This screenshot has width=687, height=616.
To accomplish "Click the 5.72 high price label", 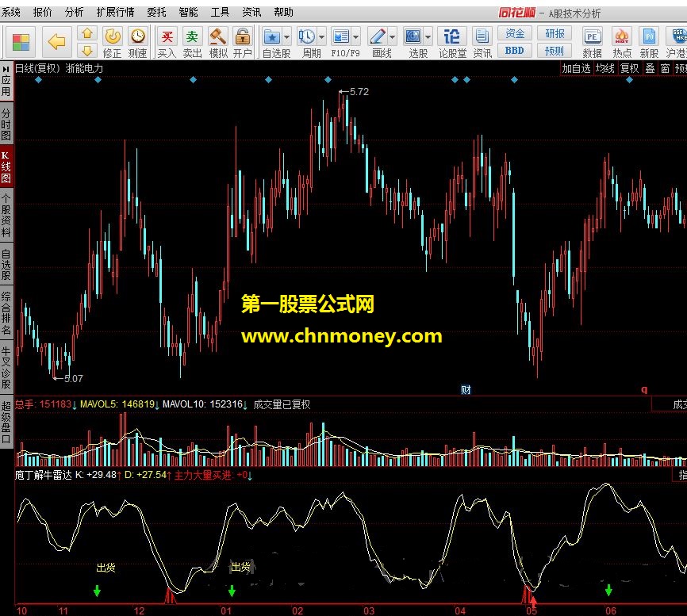I will coord(359,92).
